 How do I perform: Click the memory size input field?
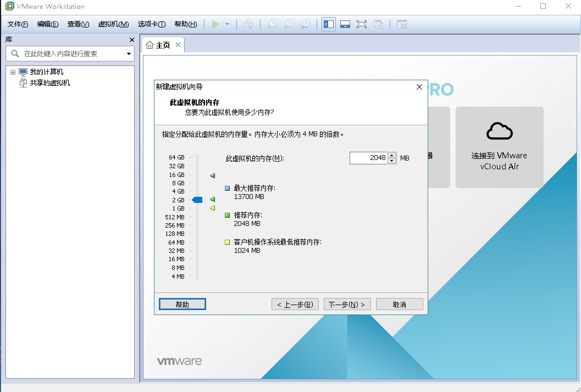pyautogui.click(x=369, y=158)
